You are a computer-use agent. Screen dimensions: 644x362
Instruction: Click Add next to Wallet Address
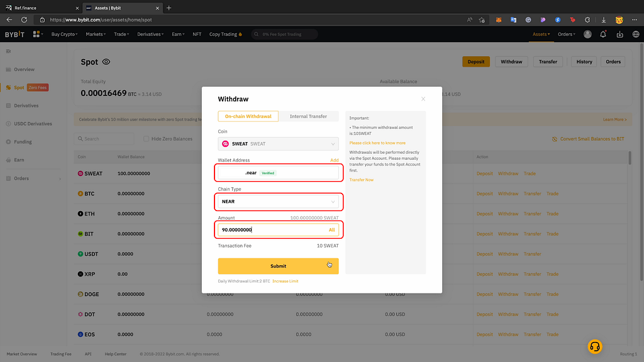(335, 160)
